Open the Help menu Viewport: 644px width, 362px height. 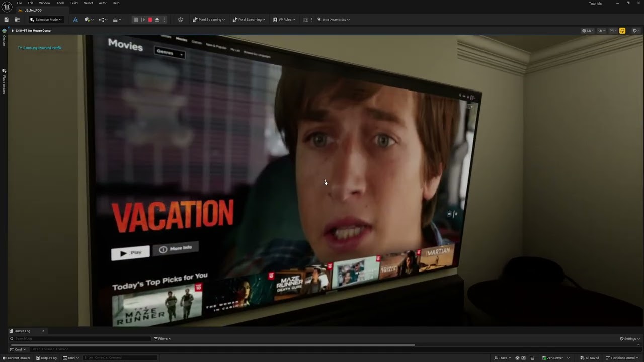click(x=116, y=3)
